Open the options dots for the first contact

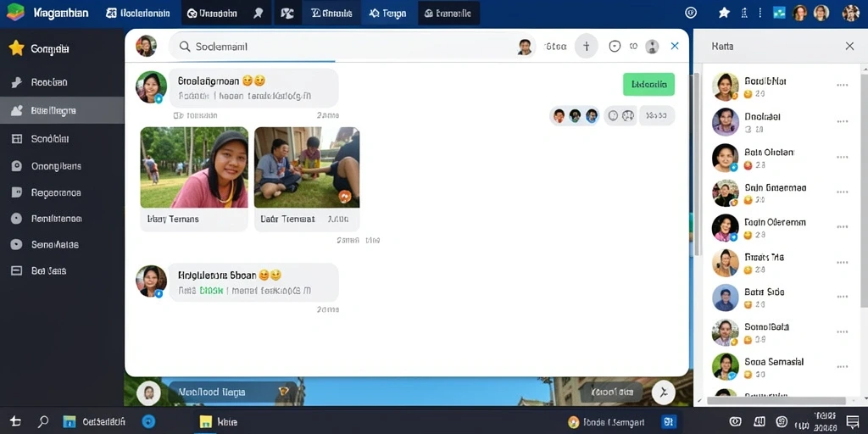pos(842,86)
